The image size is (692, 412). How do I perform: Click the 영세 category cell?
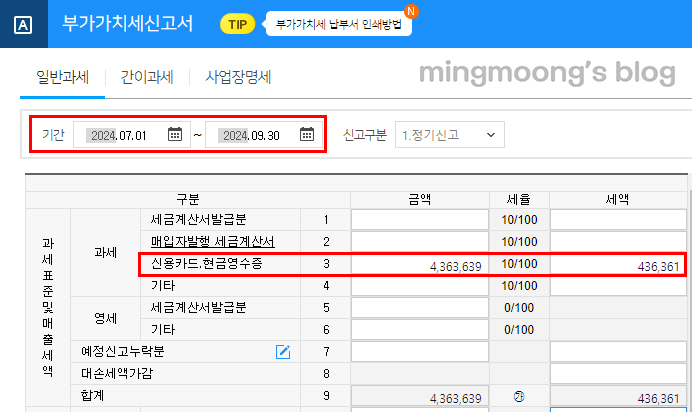pos(105,318)
